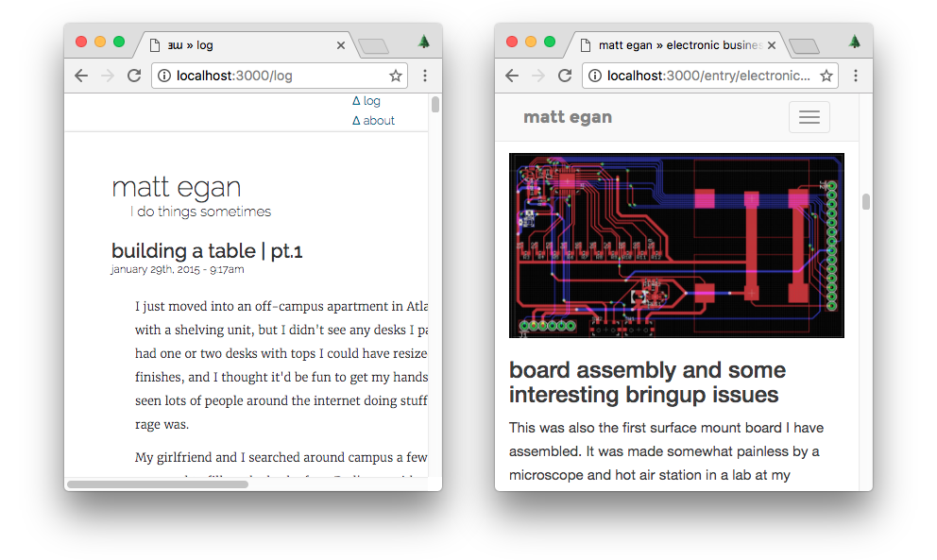Image resolution: width=937 pixels, height=560 pixels.
Task: Reload the electronic business card entry page
Action: coord(565,76)
